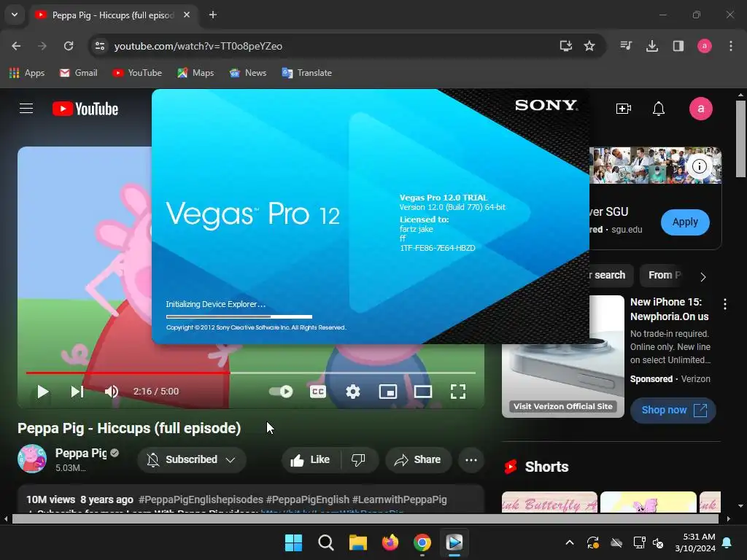Click the YouTube logo home link

click(x=85, y=109)
